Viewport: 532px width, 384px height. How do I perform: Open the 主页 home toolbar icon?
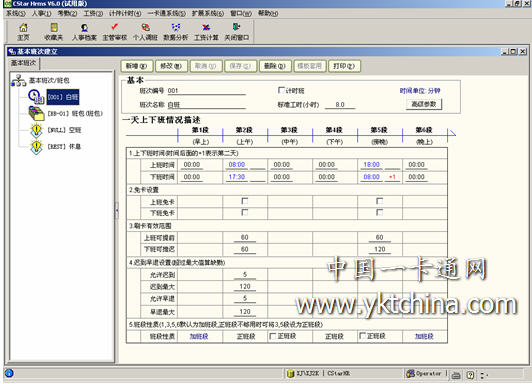pyautogui.click(x=23, y=28)
